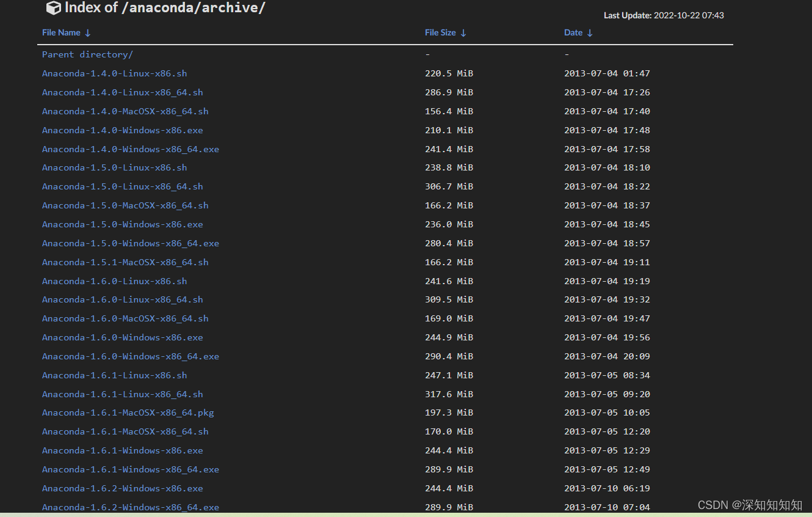Click the box icon beside Index of title
Viewport: 812px width, 517px height.
[54, 8]
